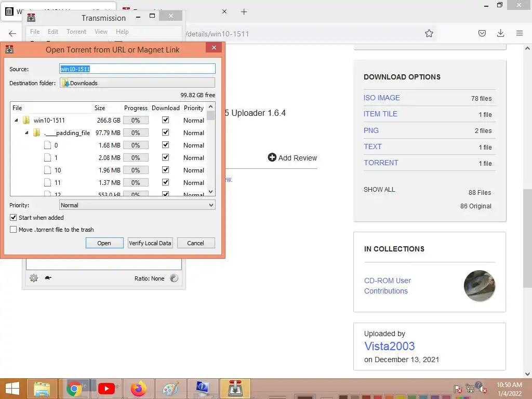Click SHOW ALL files link
Screen dimensions: 532x399
379,189
